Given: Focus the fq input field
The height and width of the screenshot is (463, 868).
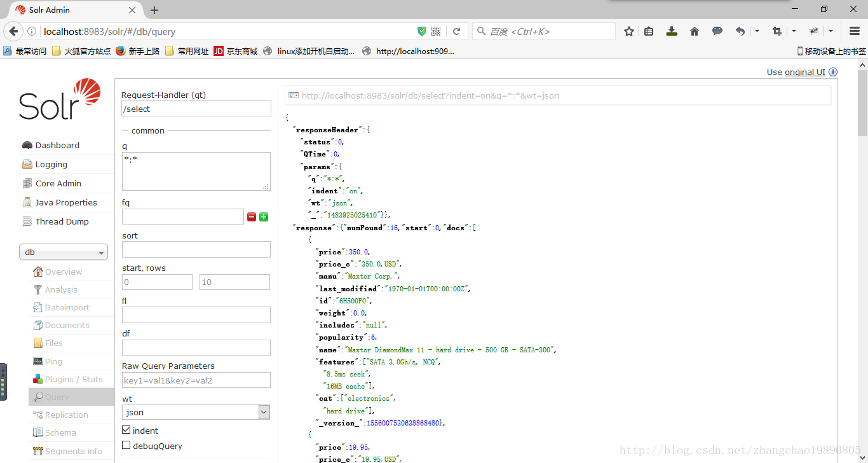Looking at the screenshot, I should tap(183, 217).
